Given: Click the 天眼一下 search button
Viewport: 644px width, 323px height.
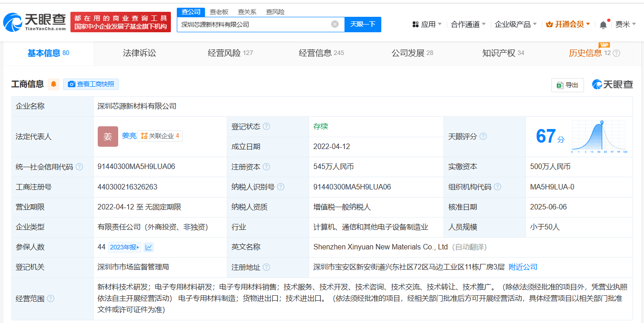Looking at the screenshot, I should coord(363,24).
